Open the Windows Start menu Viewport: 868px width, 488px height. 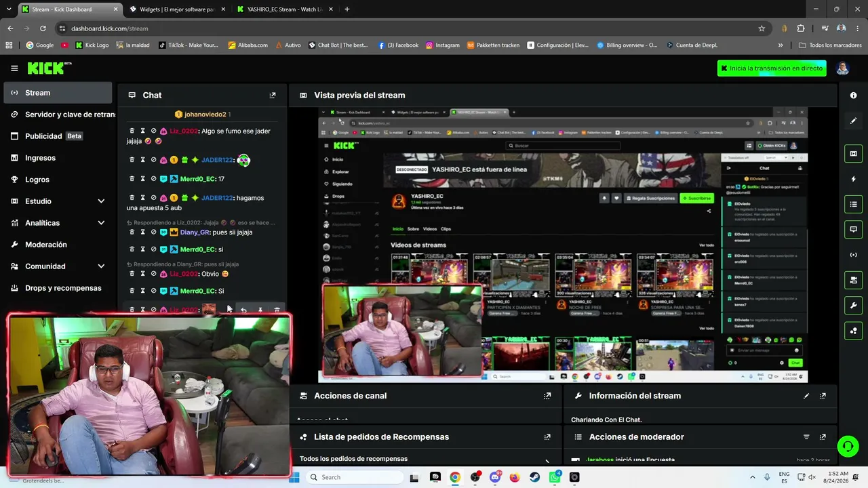(x=294, y=477)
